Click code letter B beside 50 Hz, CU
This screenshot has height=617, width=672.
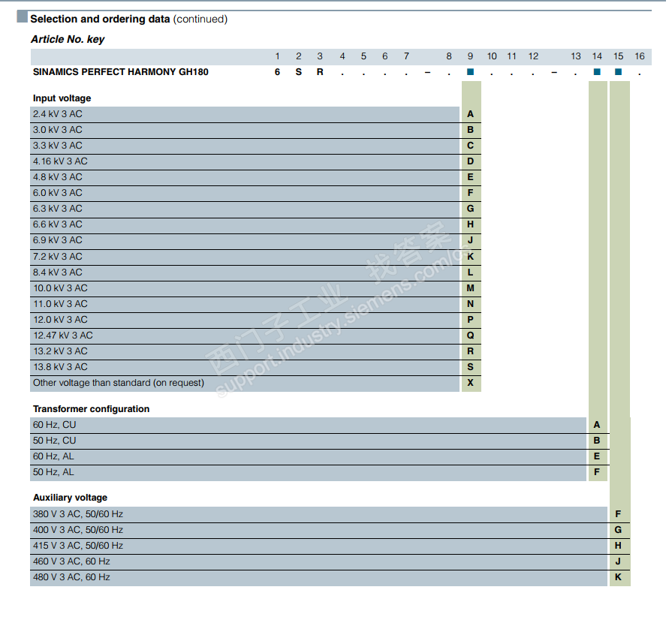pos(597,441)
